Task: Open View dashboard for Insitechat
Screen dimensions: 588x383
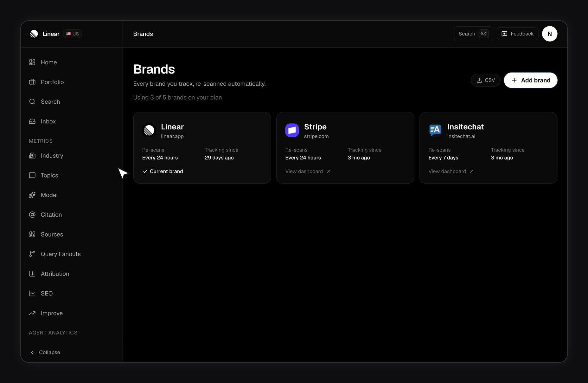Action: click(451, 171)
